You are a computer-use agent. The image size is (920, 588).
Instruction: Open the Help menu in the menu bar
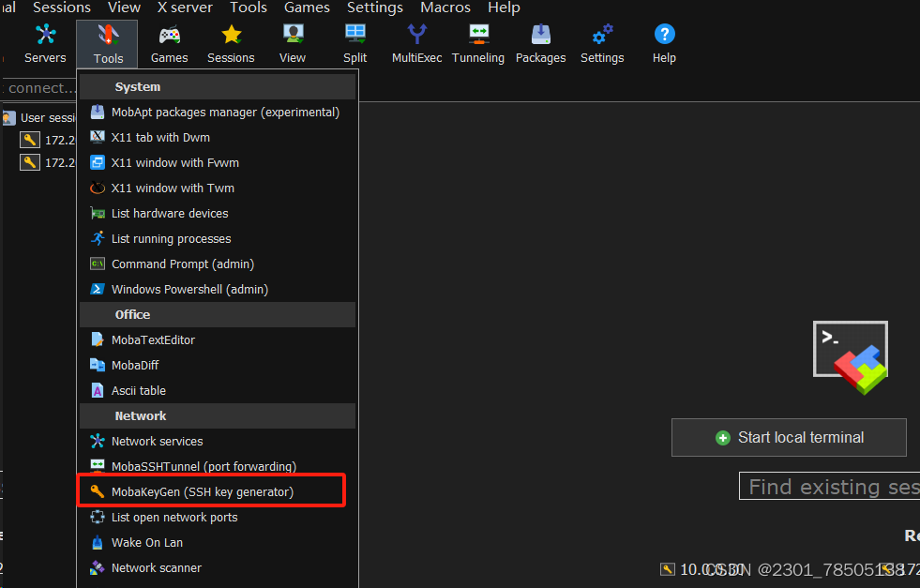pyautogui.click(x=504, y=8)
